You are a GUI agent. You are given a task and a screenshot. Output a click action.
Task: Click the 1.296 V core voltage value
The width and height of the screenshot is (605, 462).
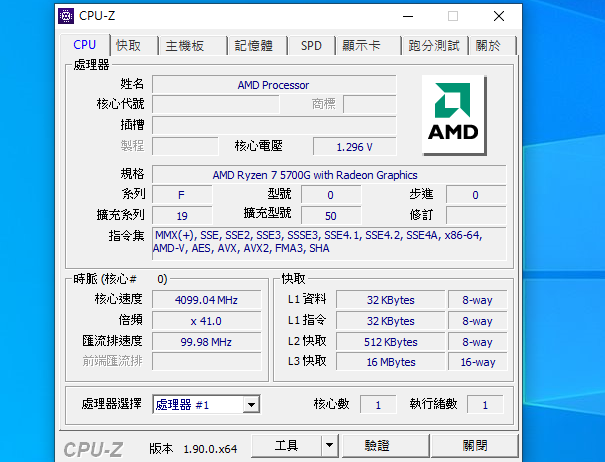pos(354,147)
